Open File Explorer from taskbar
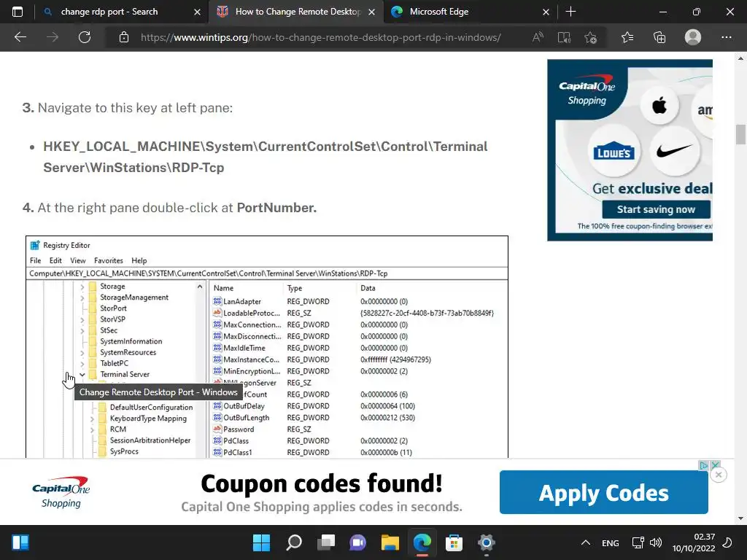Screen dimensions: 747x560 click(x=390, y=542)
